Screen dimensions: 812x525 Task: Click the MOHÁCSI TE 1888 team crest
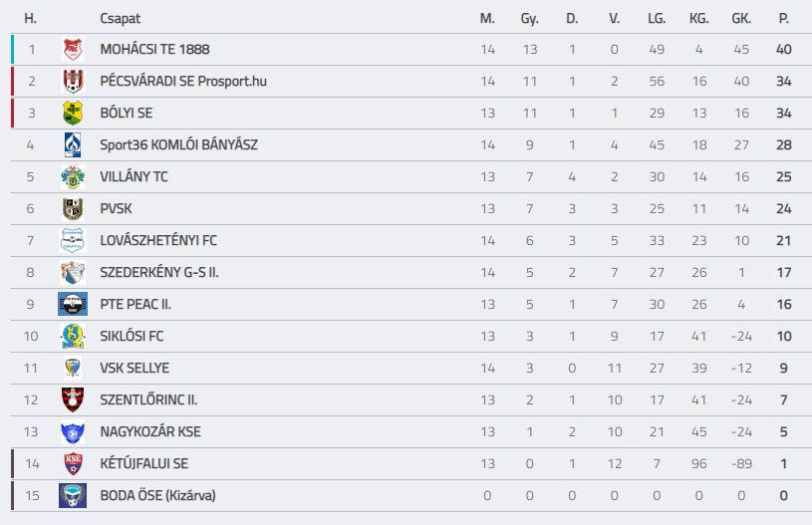click(x=73, y=49)
